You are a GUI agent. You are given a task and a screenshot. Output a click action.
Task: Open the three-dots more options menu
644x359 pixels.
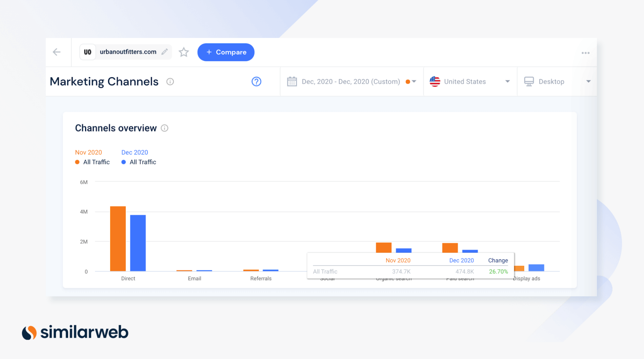[585, 53]
